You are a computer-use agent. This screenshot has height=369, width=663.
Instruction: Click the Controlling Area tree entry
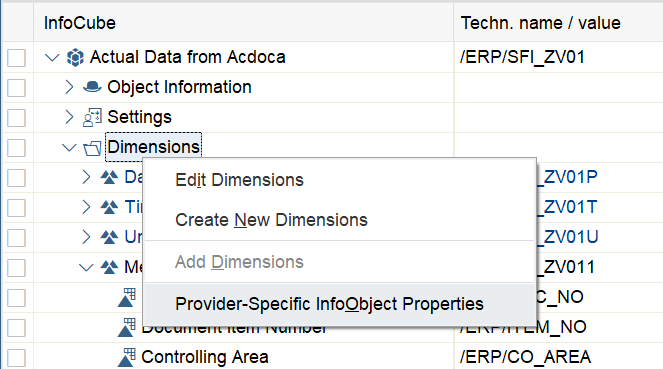pos(205,357)
